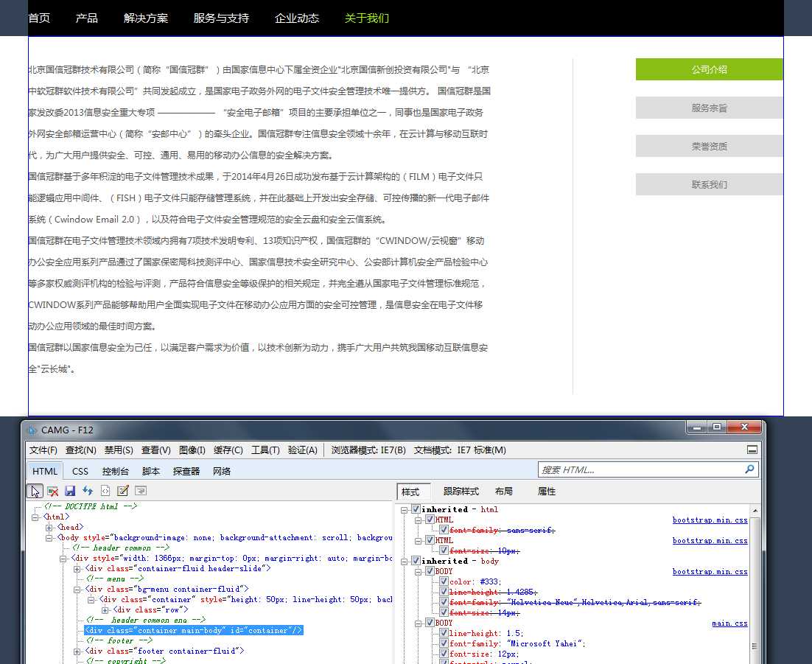The height and width of the screenshot is (664, 812).
Task: Open the 属性 pane tab
Action: (x=546, y=492)
